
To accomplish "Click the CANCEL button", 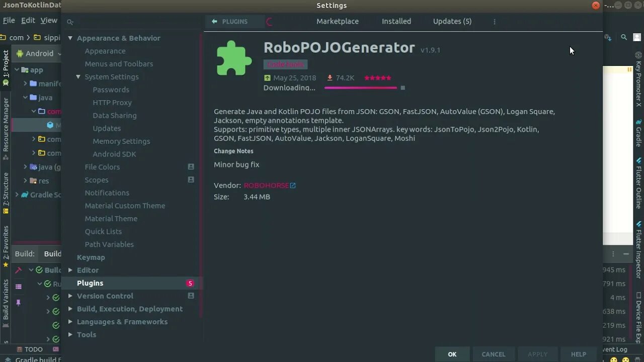I will point(494,354).
